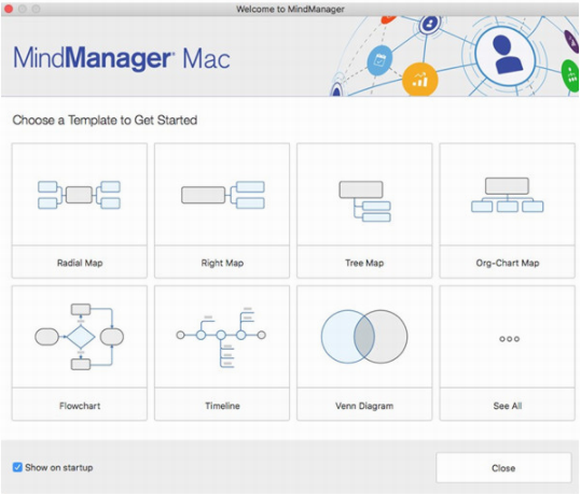Viewport: 580px width, 494px height.
Task: Choose the Timeline template icon
Action: [221, 337]
